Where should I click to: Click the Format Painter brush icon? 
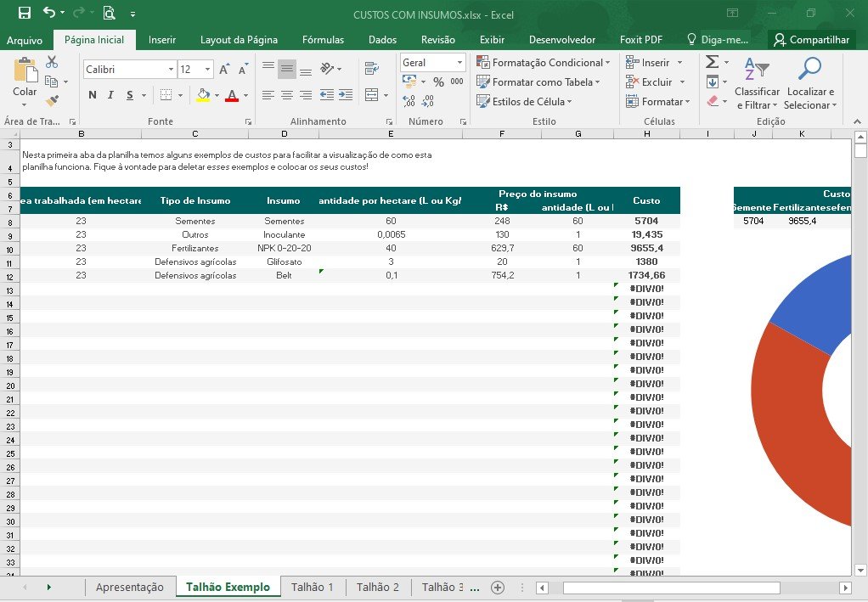52,101
